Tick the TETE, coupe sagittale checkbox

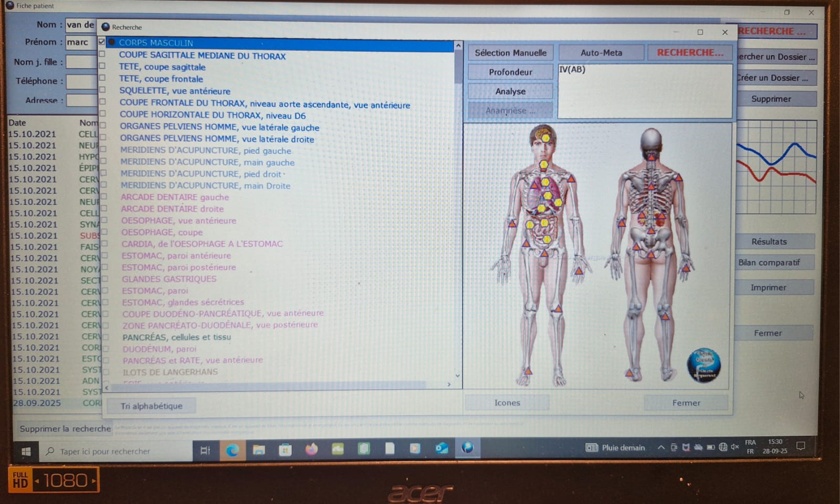click(x=102, y=66)
